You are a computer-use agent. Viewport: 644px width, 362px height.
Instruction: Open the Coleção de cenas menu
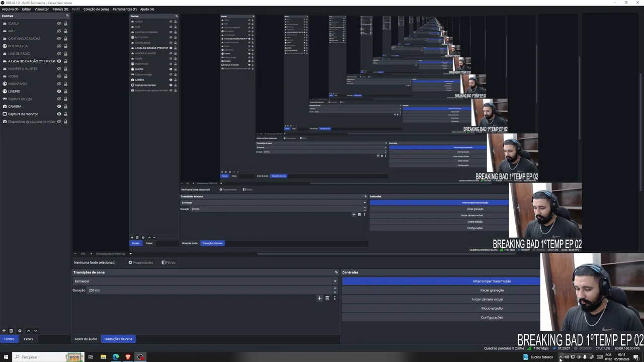[96, 9]
